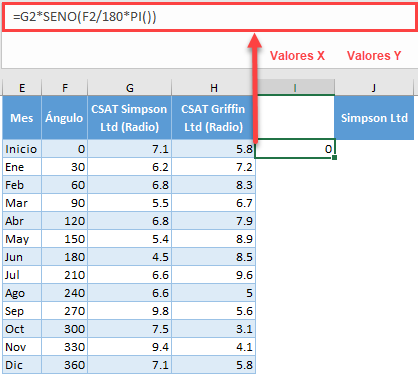Select column F header
Viewport: 418px width, 380px height.
click(x=64, y=88)
